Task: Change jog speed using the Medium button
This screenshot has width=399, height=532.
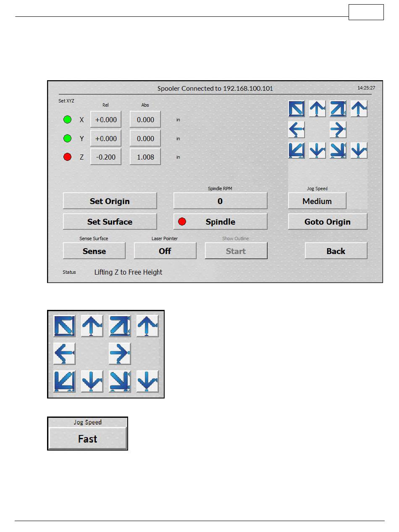Action: click(x=317, y=201)
